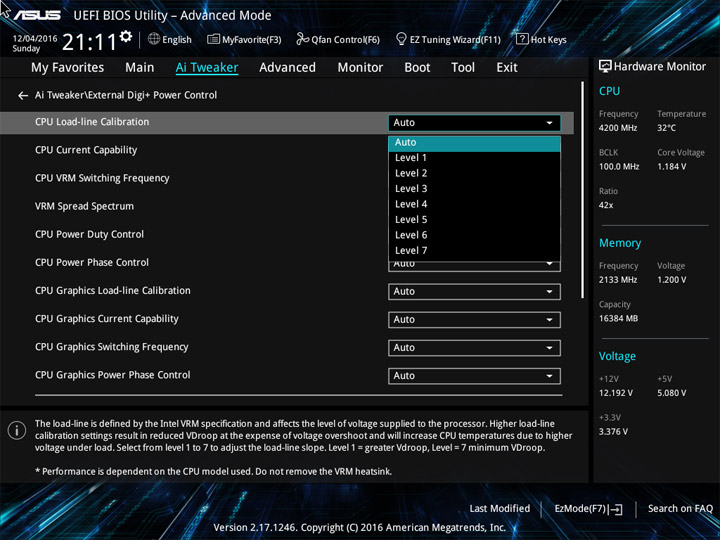
Task: Go to the Exit tab
Action: pyautogui.click(x=506, y=68)
